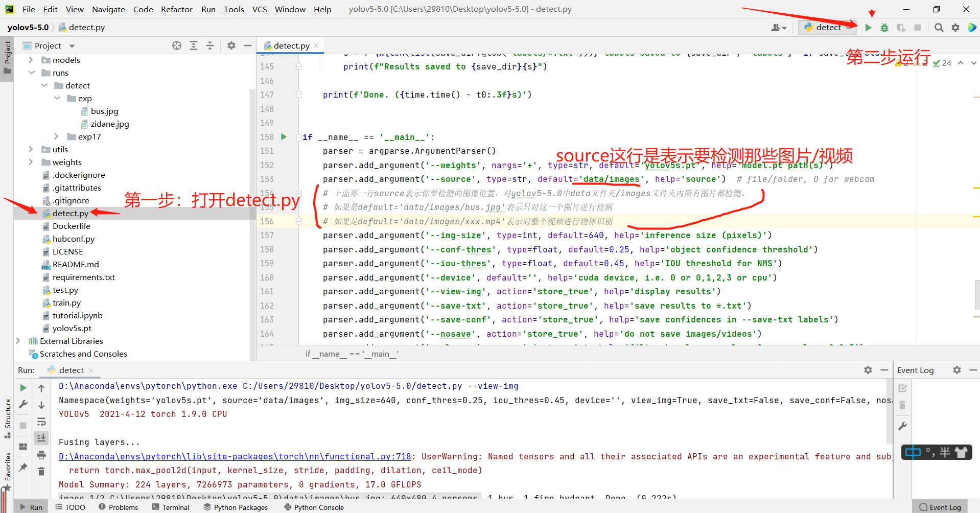Expand the models folder
The height and width of the screenshot is (513, 980).
[31, 60]
